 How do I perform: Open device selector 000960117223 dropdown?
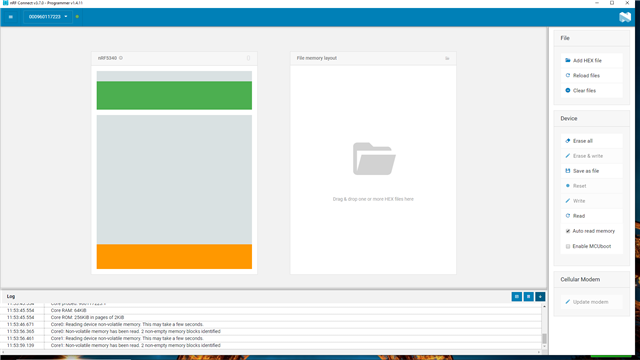48,17
